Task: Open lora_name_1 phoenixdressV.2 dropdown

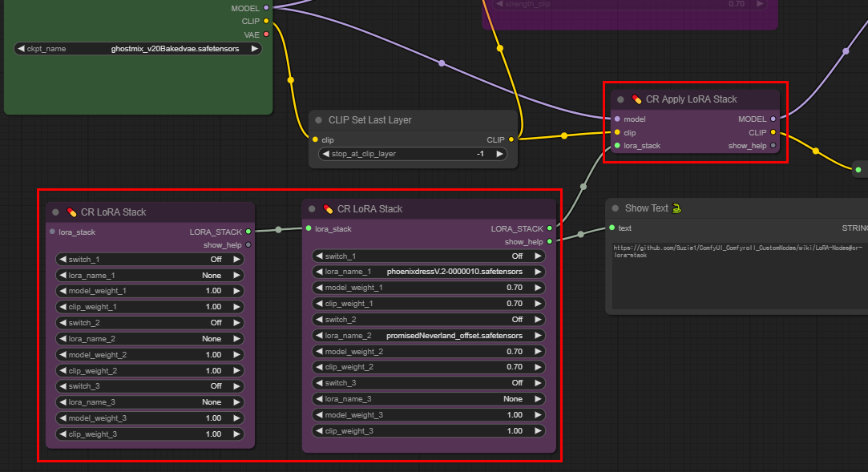Action: [x=429, y=272]
